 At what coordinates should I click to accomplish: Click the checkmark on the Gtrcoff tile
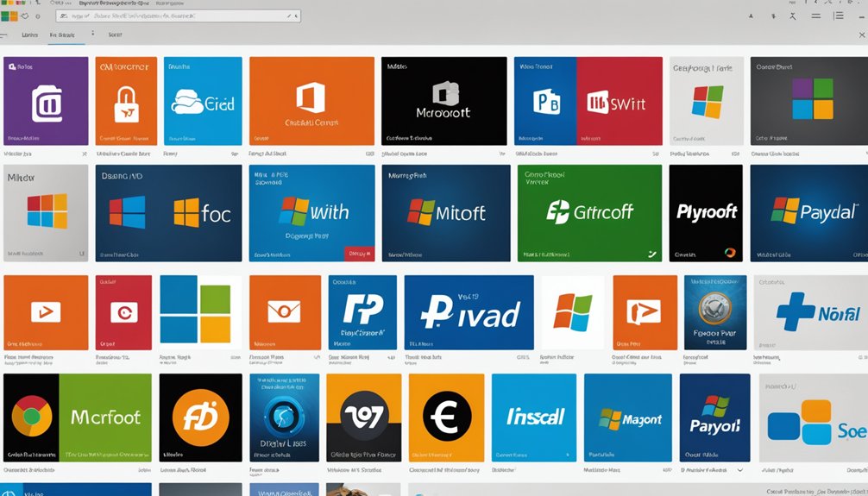coord(652,254)
